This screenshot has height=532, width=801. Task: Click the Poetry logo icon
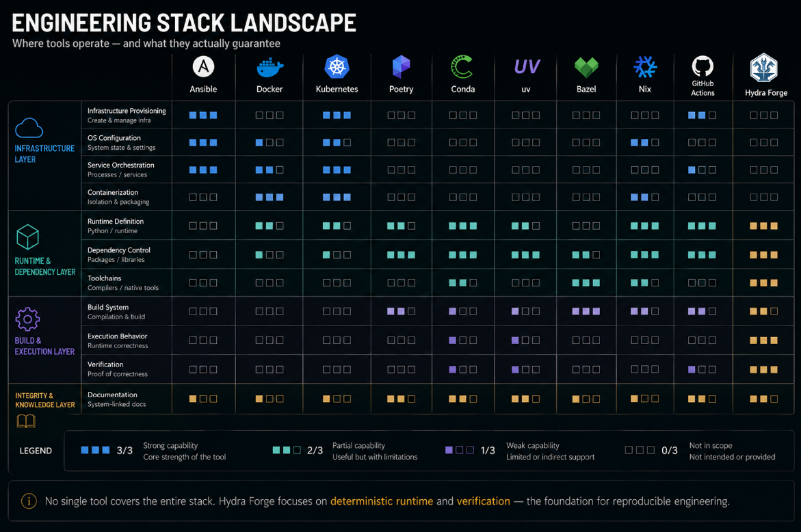401,67
